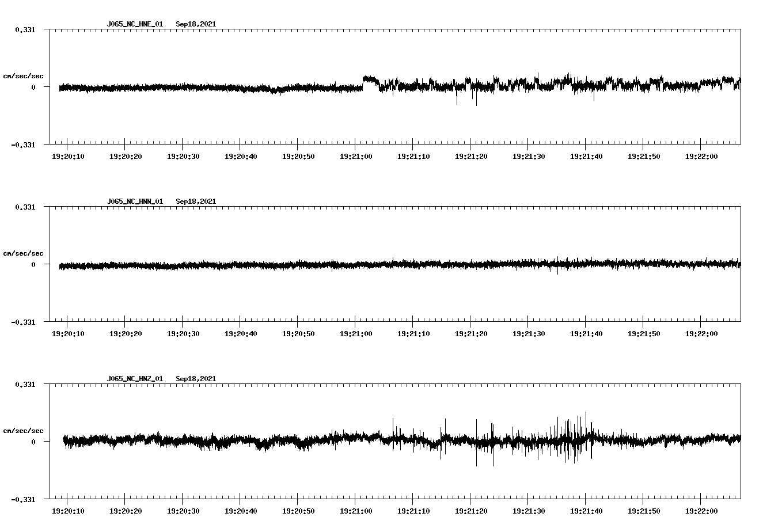Pick 19:21:10 tick label beneath HNZ plot
Image resolution: width=782 pixels, height=532 pixels.
[413, 511]
